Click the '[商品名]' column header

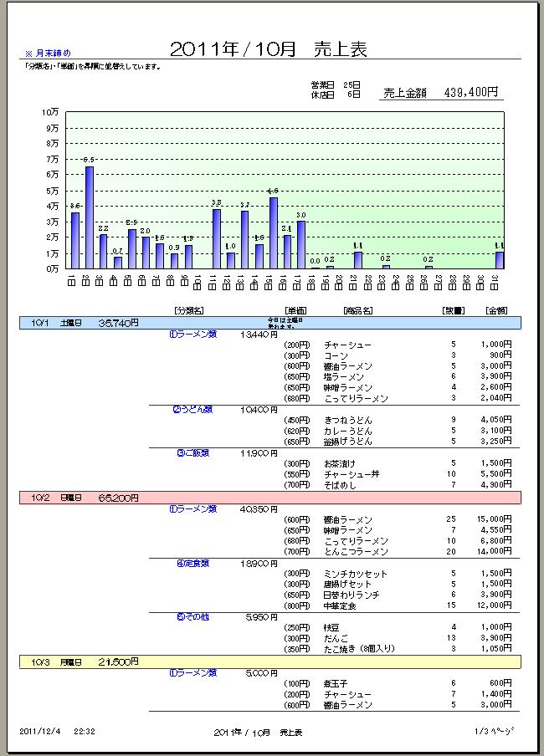click(x=358, y=311)
